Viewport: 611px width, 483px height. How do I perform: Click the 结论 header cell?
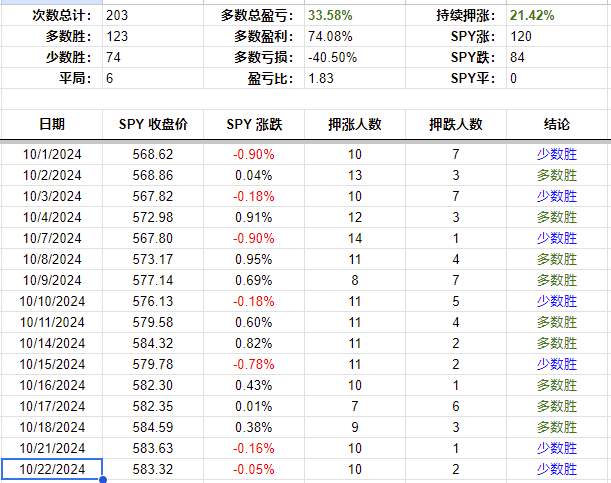[x=557, y=124]
